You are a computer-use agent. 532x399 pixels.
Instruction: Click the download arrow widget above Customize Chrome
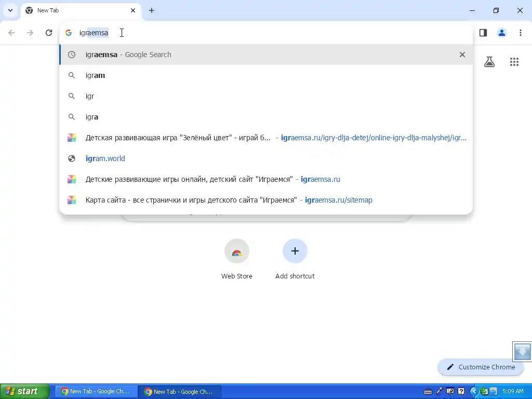point(522,352)
